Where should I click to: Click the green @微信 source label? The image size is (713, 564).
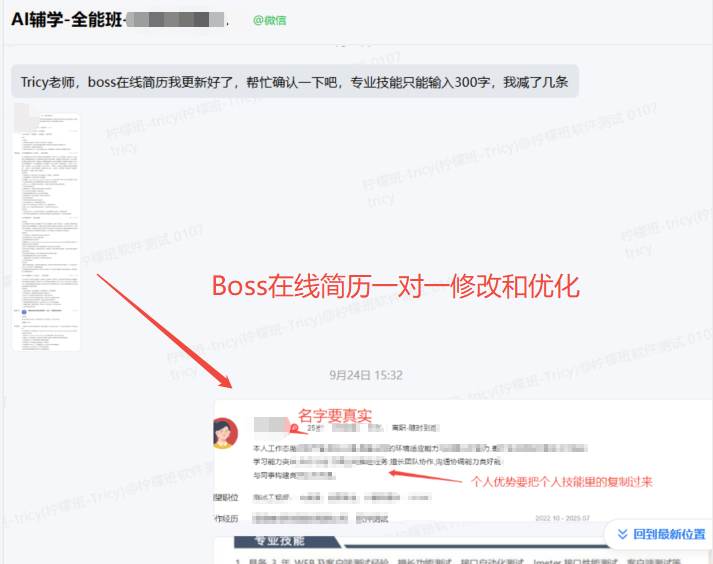point(269,19)
